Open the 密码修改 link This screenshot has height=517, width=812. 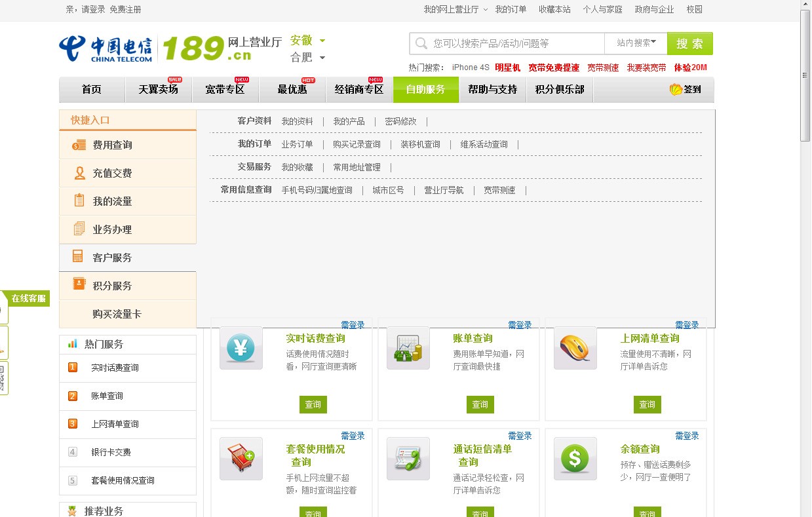pos(400,122)
